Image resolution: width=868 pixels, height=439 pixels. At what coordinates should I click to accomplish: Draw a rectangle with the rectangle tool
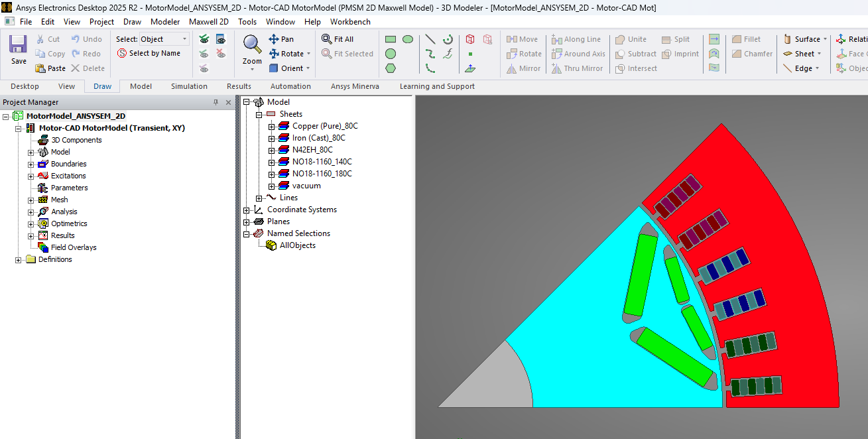click(391, 39)
